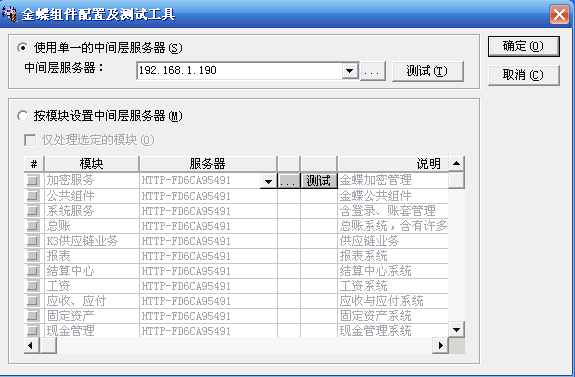Select the 加密服务 module cell
The height and width of the screenshot is (377, 575).
click(x=92, y=180)
